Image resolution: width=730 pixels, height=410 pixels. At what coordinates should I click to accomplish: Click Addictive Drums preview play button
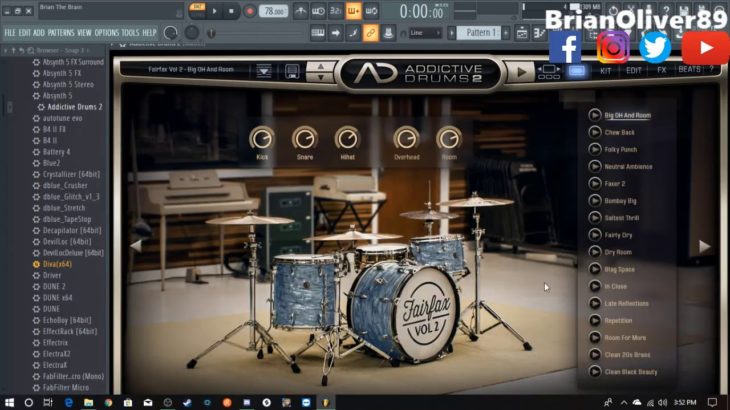click(521, 72)
